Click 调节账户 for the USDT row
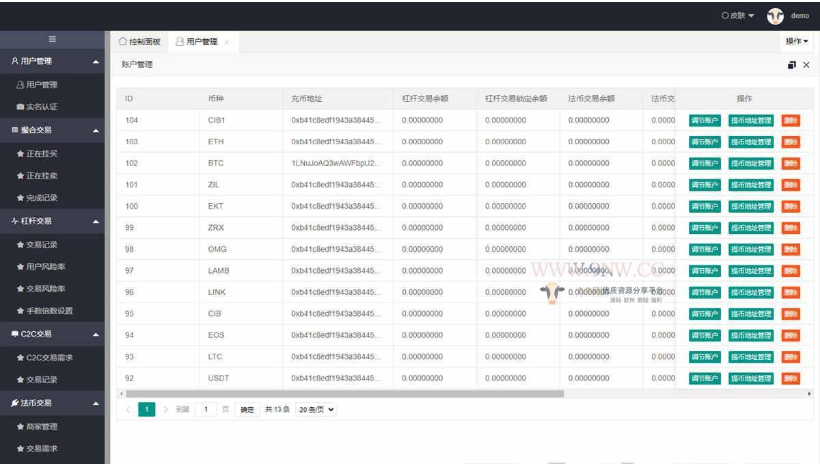Viewport: 820px width, 464px height. pos(705,378)
